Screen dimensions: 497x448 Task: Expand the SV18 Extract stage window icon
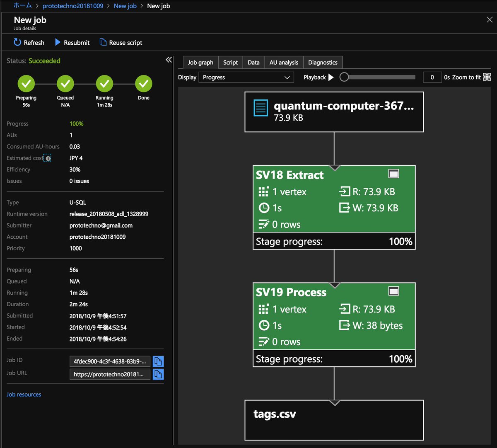click(394, 174)
